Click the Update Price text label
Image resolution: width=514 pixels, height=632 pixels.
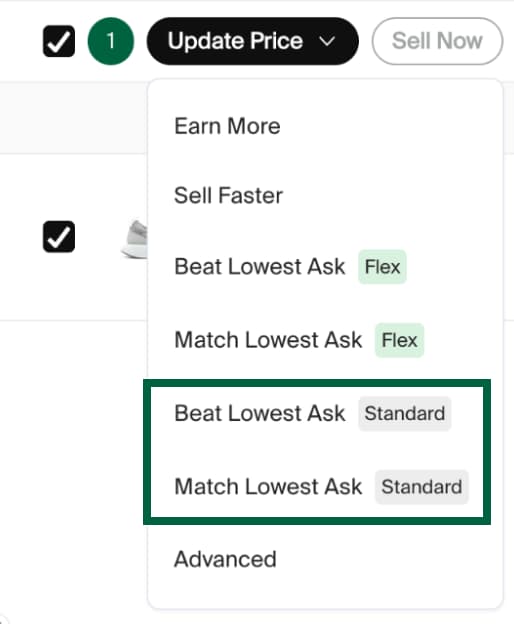click(x=235, y=41)
